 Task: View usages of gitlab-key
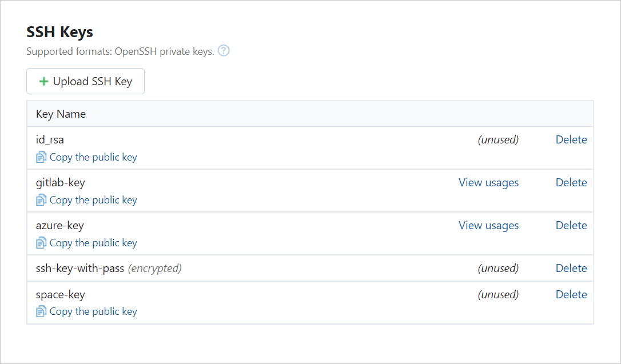point(488,182)
